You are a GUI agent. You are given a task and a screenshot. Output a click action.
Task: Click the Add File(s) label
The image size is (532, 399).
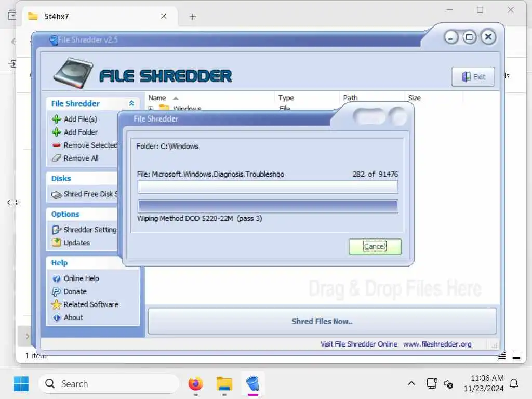click(x=81, y=119)
